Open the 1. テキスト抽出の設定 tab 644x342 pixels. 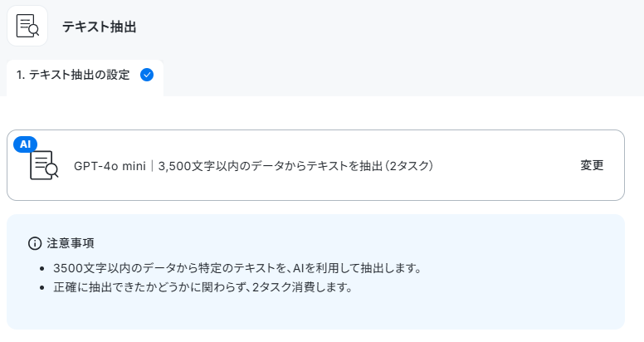(85, 78)
